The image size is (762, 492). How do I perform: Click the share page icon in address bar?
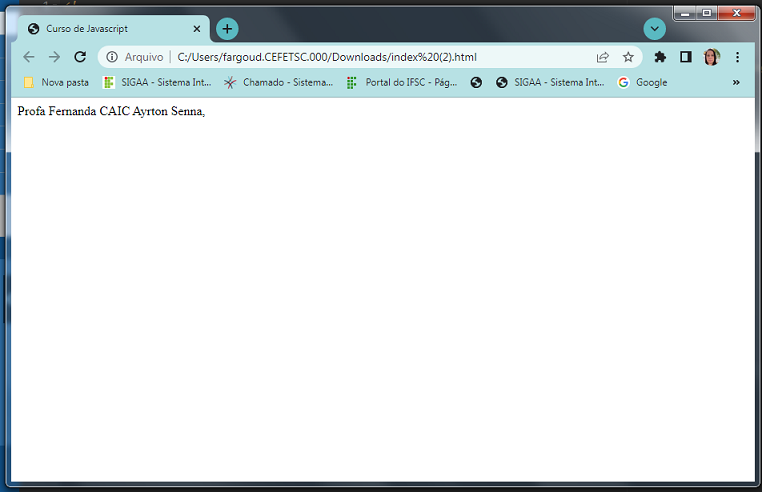(x=602, y=57)
